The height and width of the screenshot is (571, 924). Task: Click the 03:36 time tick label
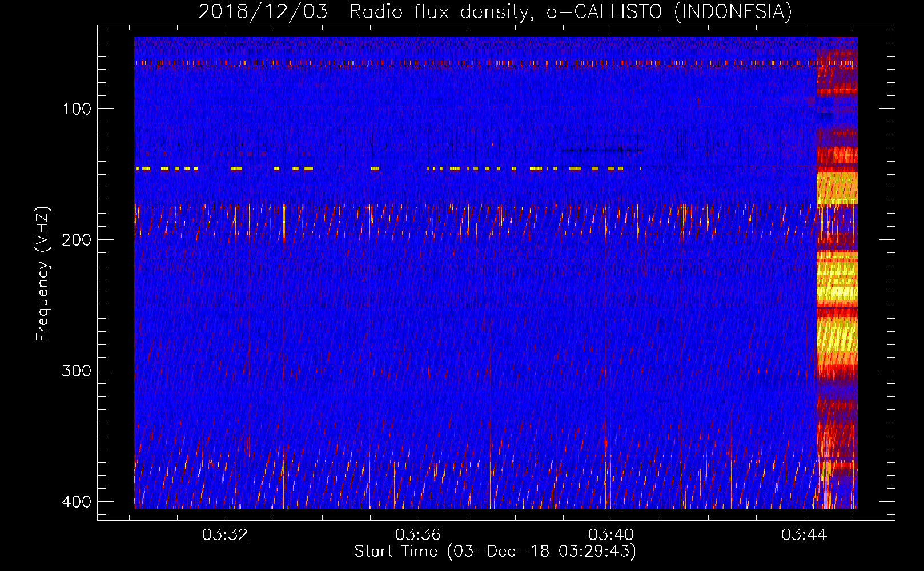[419, 535]
